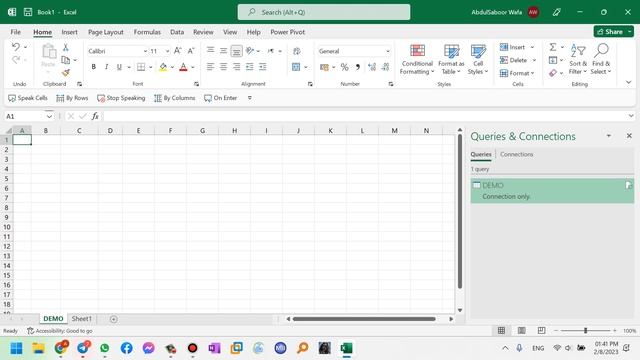Click Increase Decimal icon
Viewport: 640px width, 360px height.
[371, 67]
